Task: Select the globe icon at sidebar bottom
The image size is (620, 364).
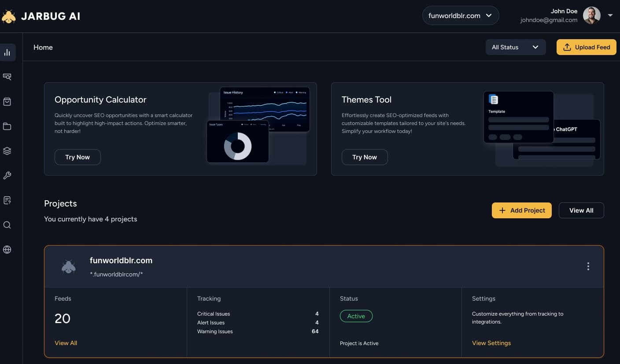Action: [7, 250]
